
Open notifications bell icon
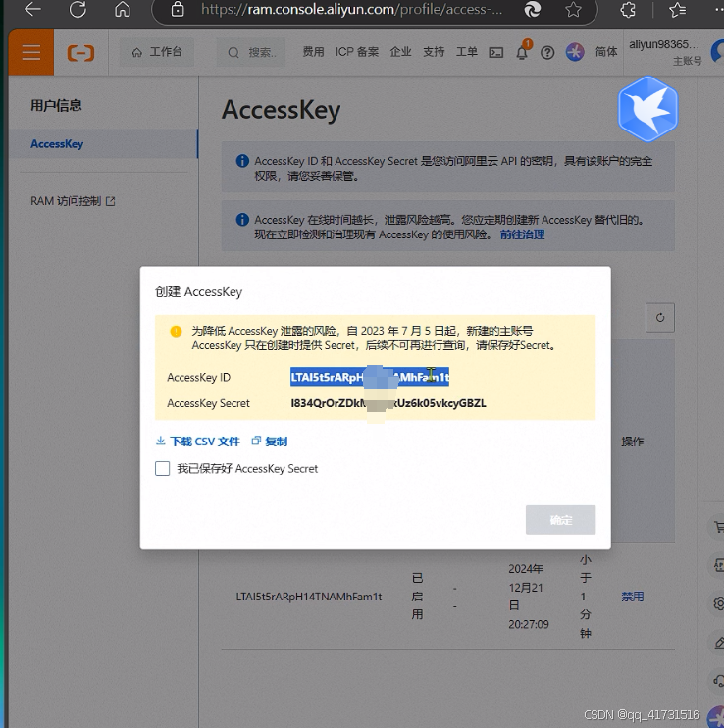point(522,52)
